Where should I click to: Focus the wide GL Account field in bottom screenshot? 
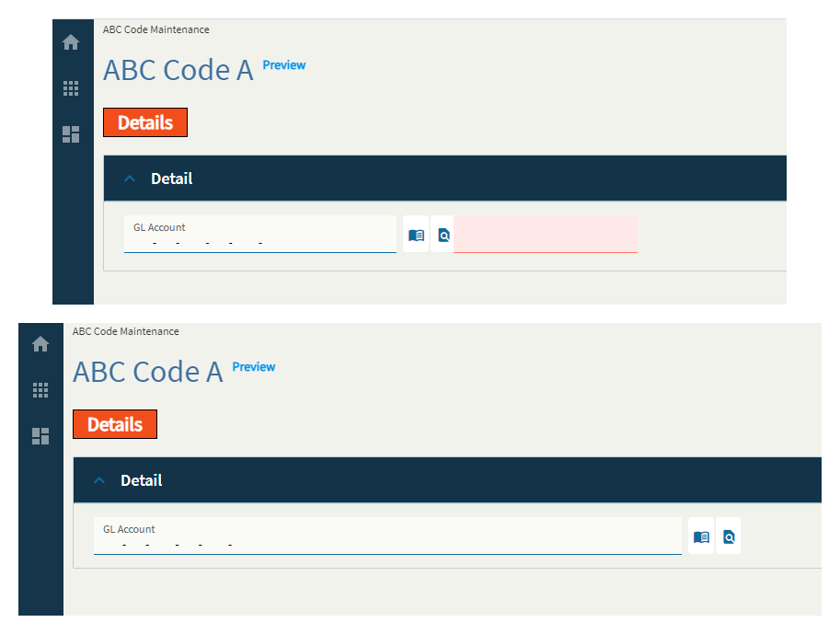pyautogui.click(x=387, y=536)
